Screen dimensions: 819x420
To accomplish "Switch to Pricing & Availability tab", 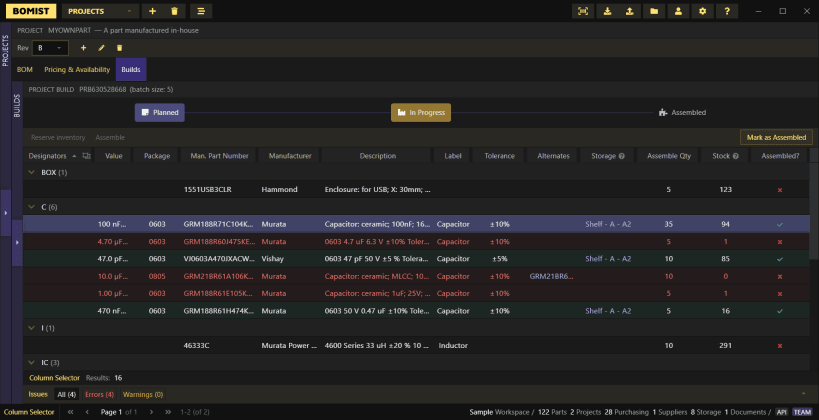I will tap(77, 69).
